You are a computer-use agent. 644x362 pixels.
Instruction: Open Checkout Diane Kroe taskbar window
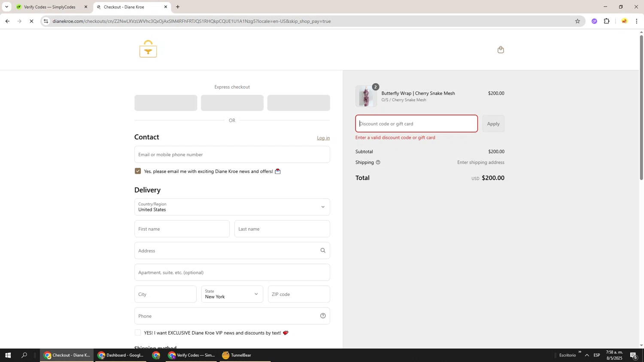click(x=67, y=355)
